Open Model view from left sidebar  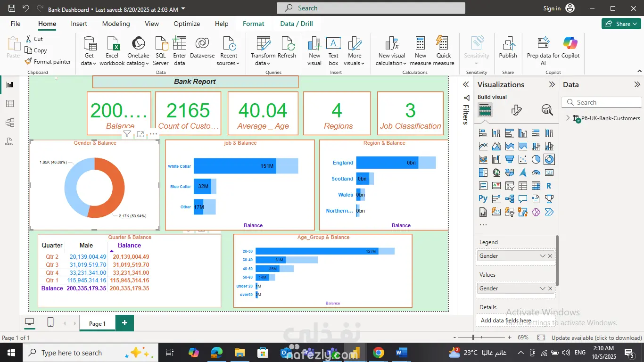[9, 123]
